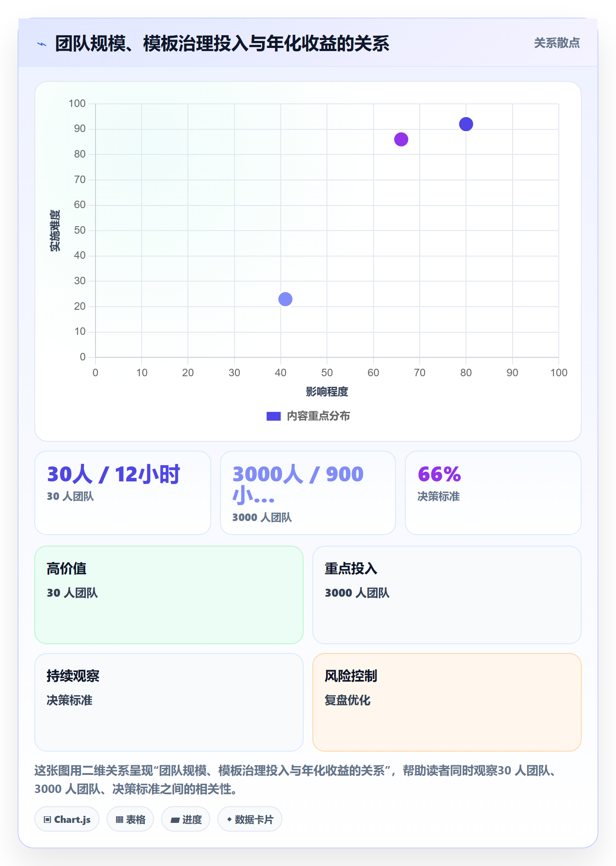
Task: Select the 重点投入 quadrant card
Action: point(447,595)
